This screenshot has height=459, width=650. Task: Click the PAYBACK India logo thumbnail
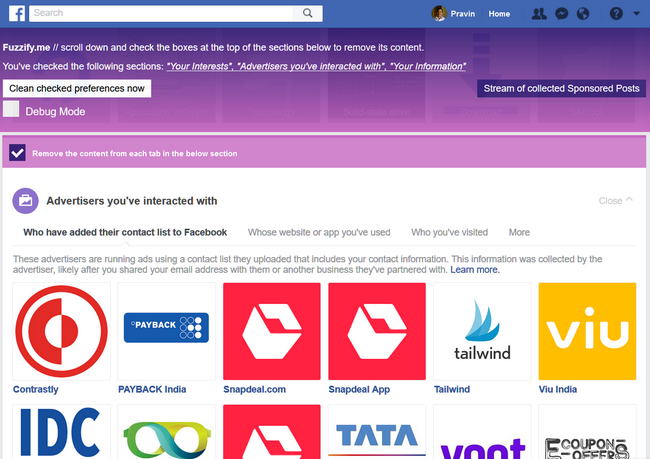click(x=166, y=331)
